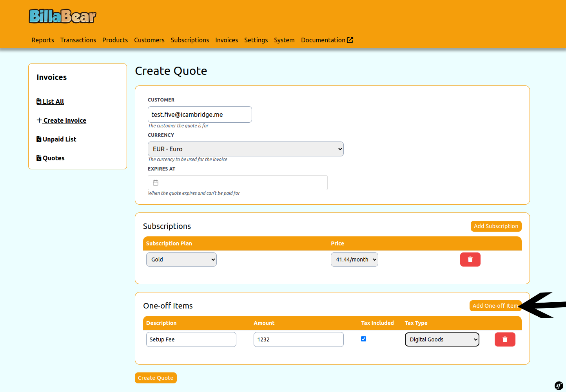Focus the customer email input field

click(200, 114)
